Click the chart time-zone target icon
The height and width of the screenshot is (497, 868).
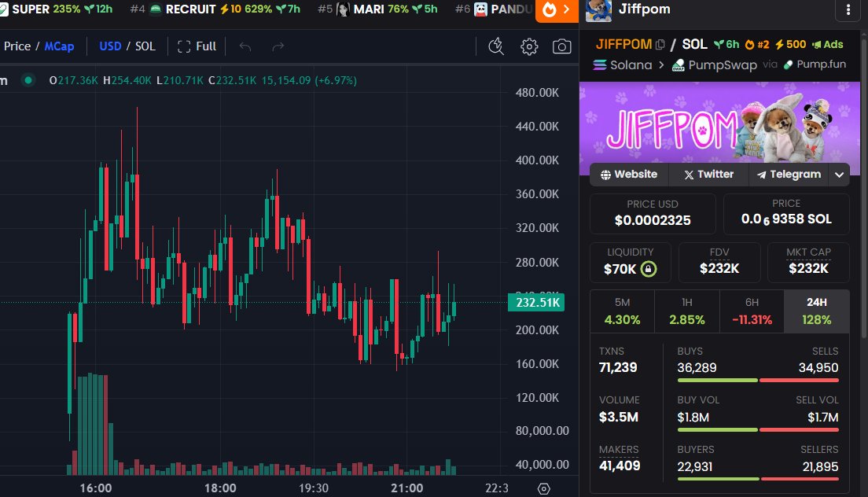point(543,488)
